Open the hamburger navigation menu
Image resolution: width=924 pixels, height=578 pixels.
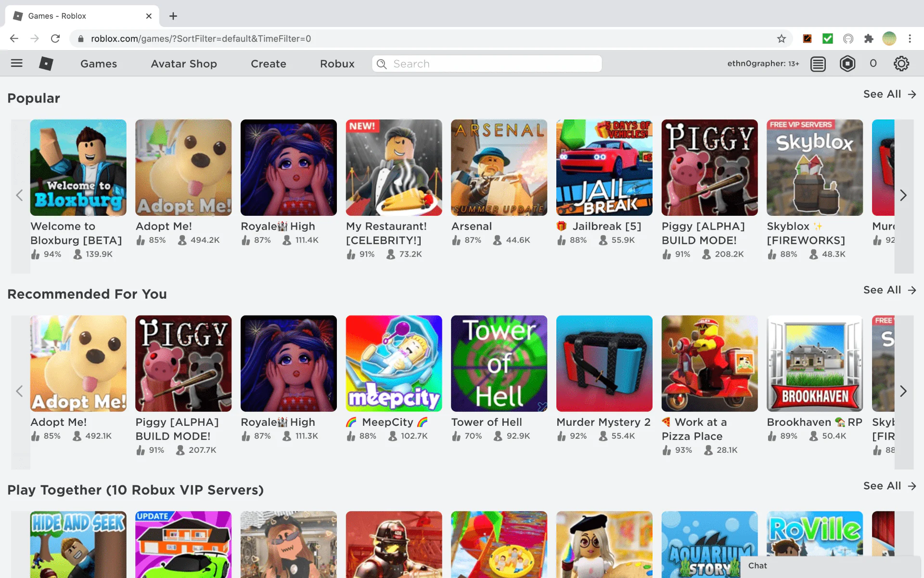coord(17,63)
